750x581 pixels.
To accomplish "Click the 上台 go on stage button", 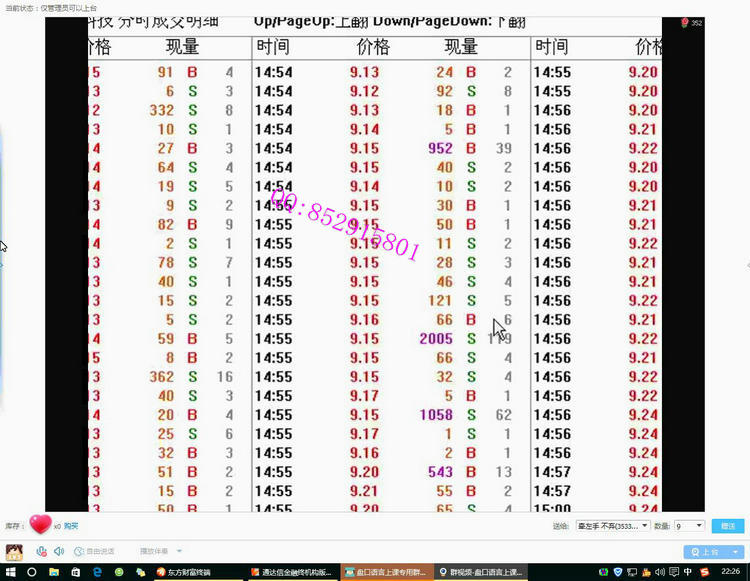I will tap(705, 552).
